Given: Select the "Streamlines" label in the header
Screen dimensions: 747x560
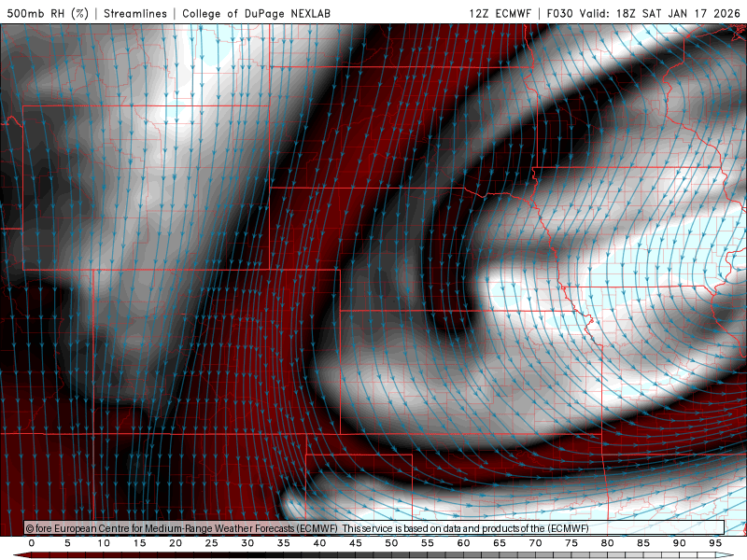Looking at the screenshot, I should (x=135, y=13).
